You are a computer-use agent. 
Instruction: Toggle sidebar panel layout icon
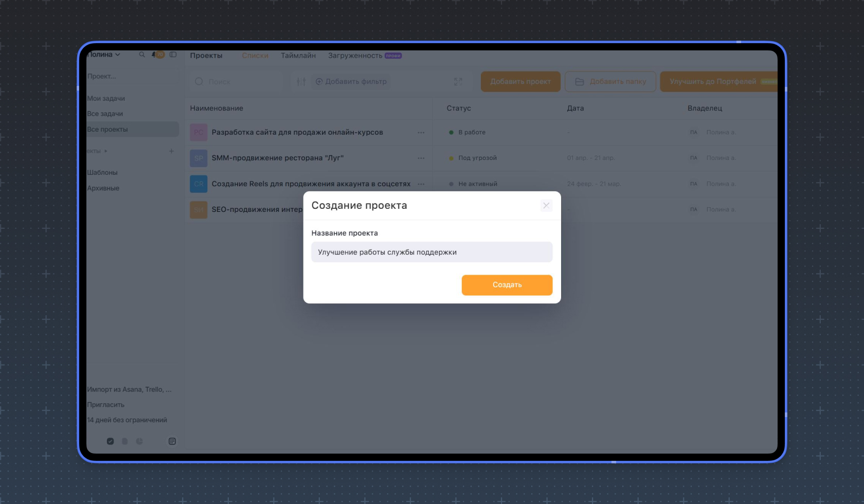[173, 55]
